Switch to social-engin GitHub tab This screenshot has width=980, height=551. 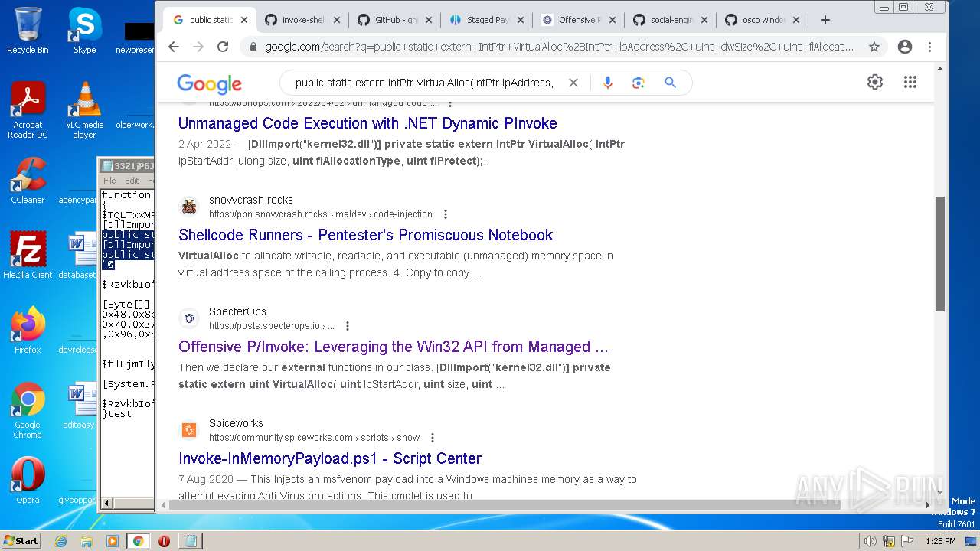pyautogui.click(x=670, y=20)
